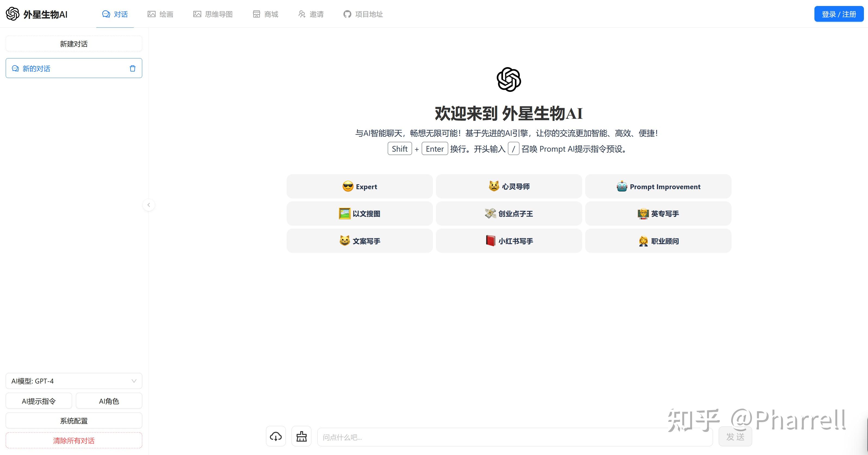
Task: Open the AI角色 panel
Action: tap(109, 401)
